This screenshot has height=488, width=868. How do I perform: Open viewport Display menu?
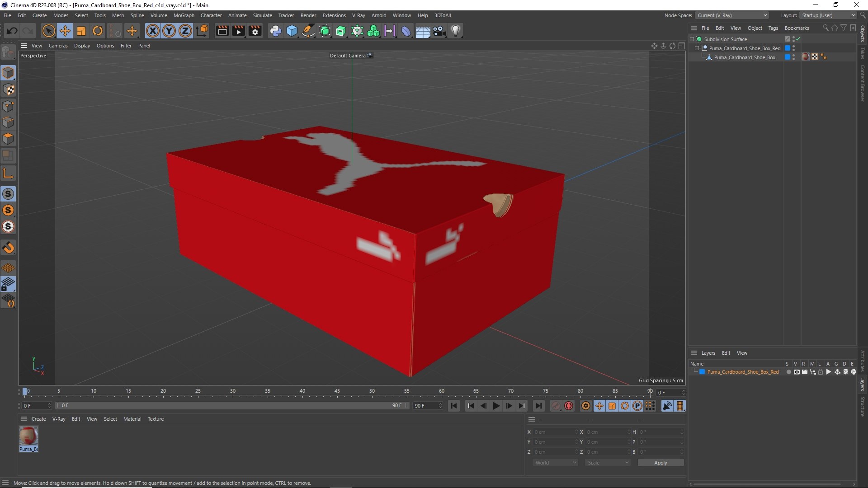click(x=82, y=46)
